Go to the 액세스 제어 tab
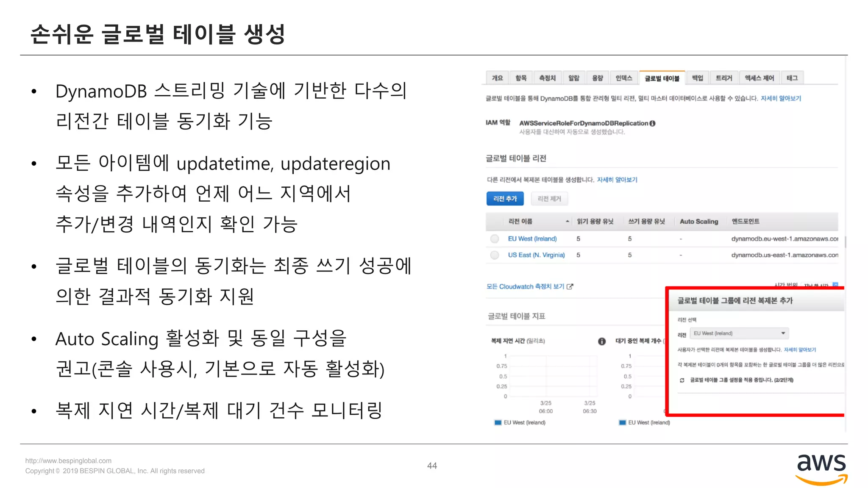This screenshot has height=488, width=868. [x=759, y=78]
